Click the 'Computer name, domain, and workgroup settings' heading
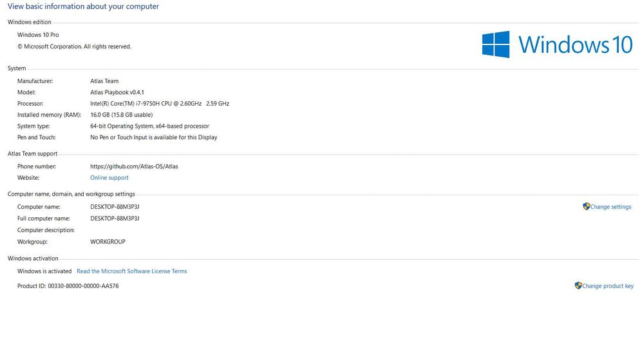 coord(71,194)
